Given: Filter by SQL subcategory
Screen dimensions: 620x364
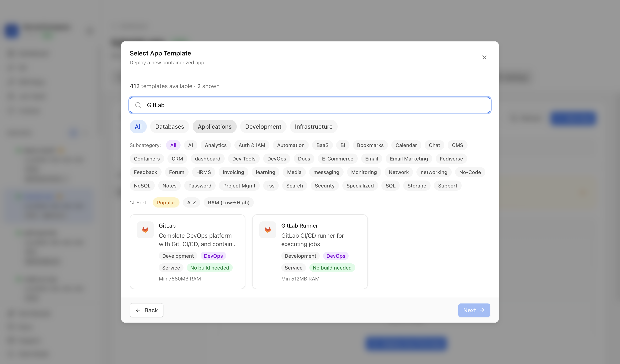Looking at the screenshot, I should coord(390,186).
